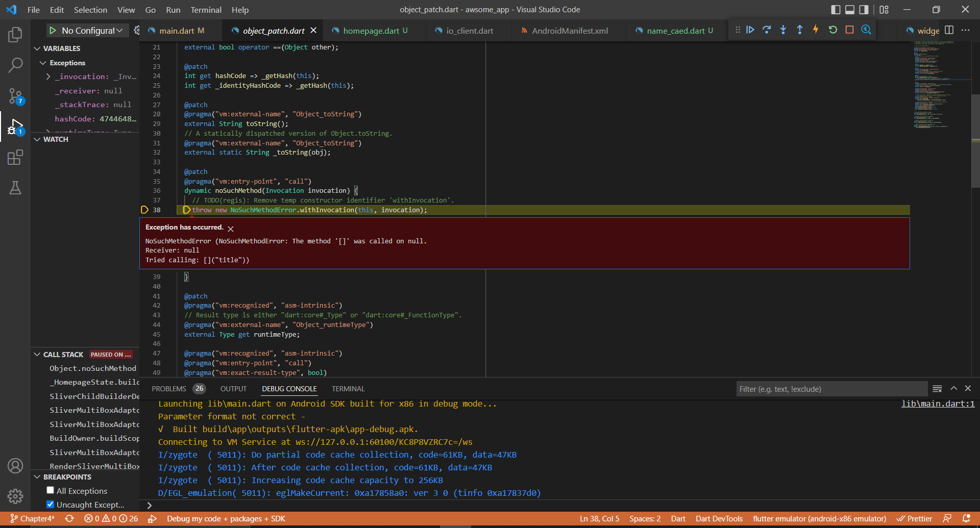Open the Testing flask view
Screen dimensions: 980x528
15,188
